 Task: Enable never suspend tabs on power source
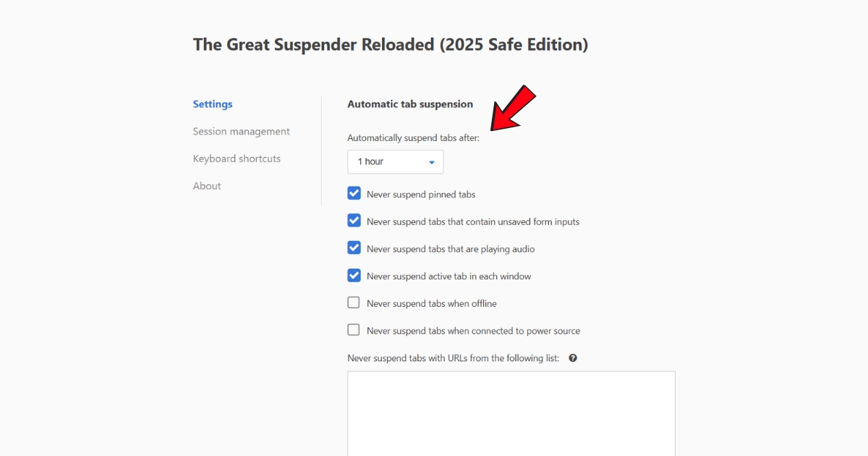[354, 329]
